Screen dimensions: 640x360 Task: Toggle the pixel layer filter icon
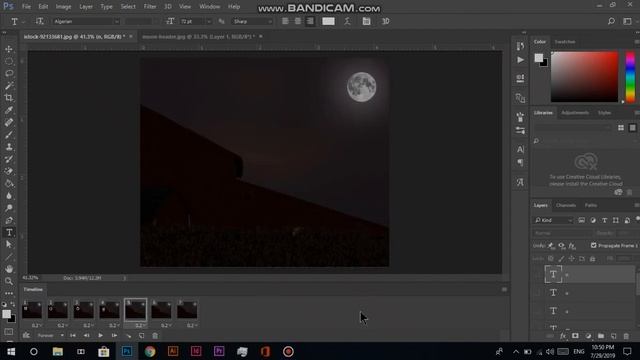coord(581,220)
